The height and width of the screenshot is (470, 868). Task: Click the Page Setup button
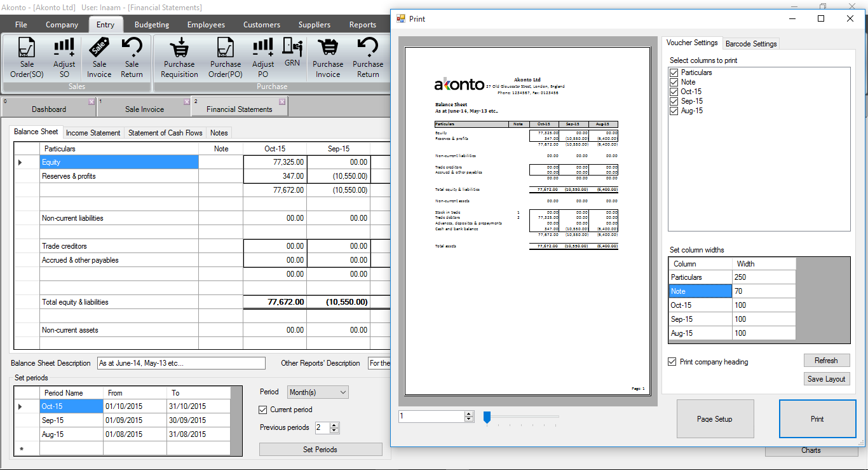pos(715,419)
